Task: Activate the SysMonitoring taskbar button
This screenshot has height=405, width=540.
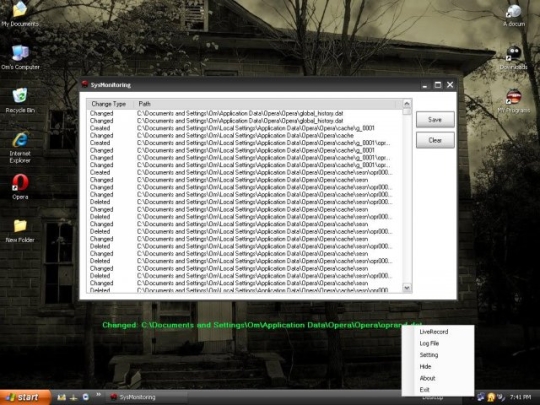Action: 148,397
